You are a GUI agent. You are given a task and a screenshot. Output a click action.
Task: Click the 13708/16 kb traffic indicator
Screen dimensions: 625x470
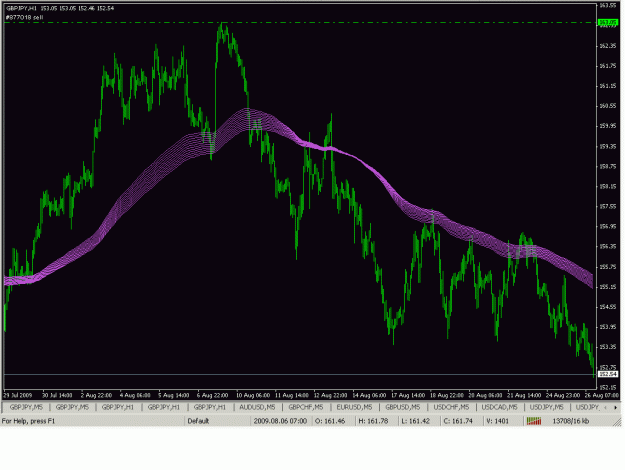point(570,421)
